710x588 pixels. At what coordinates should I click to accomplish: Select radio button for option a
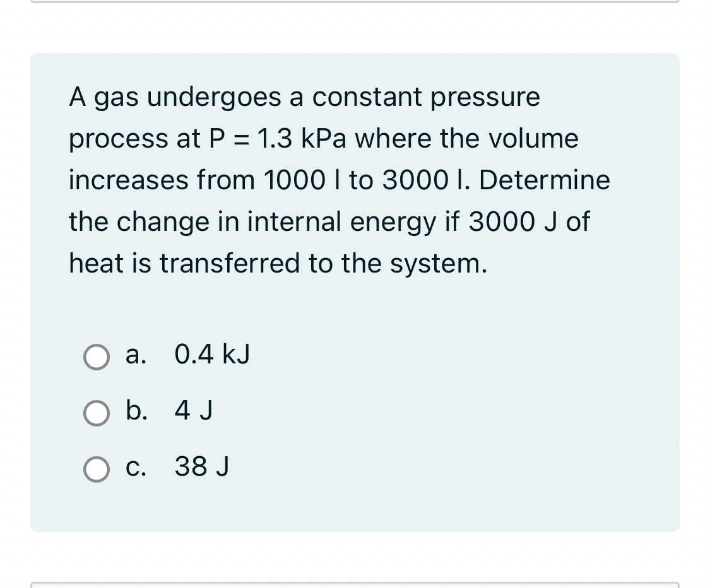[x=96, y=357]
